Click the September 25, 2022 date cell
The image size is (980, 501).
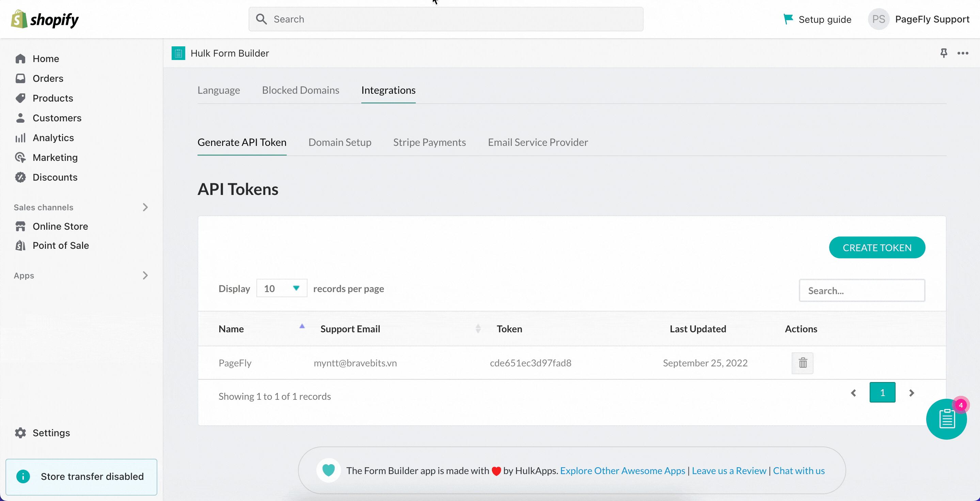pos(705,363)
